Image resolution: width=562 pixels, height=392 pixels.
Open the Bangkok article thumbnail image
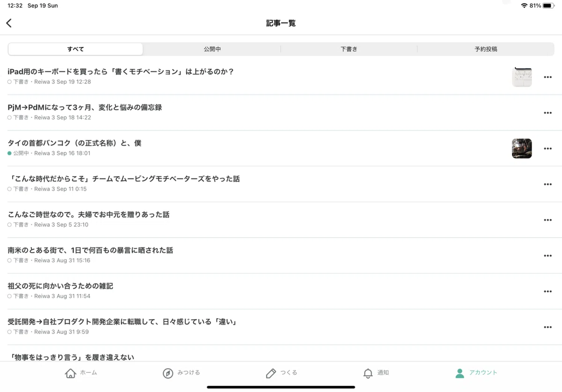[x=522, y=148]
